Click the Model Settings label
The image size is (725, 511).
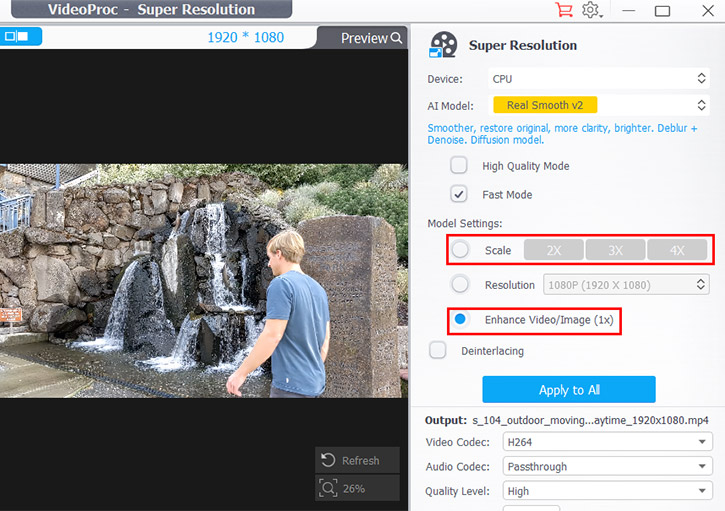coord(465,223)
